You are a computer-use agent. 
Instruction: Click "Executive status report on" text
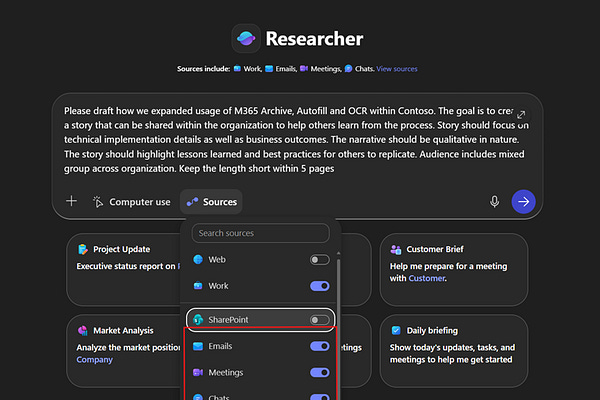tap(126, 266)
